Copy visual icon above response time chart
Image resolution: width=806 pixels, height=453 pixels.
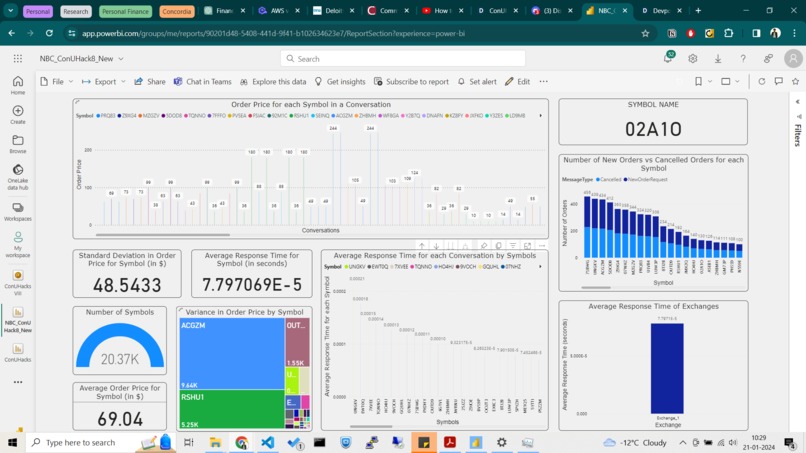[499, 246]
